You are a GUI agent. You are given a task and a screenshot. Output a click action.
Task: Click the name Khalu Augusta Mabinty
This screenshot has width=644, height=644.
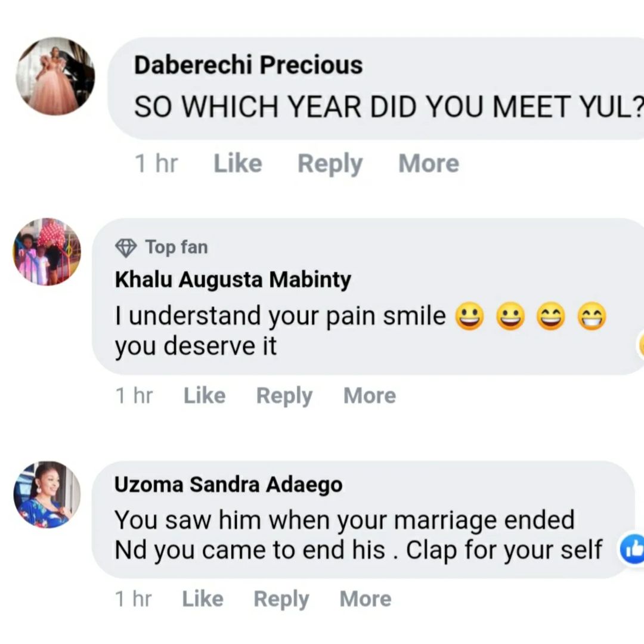coord(233,279)
